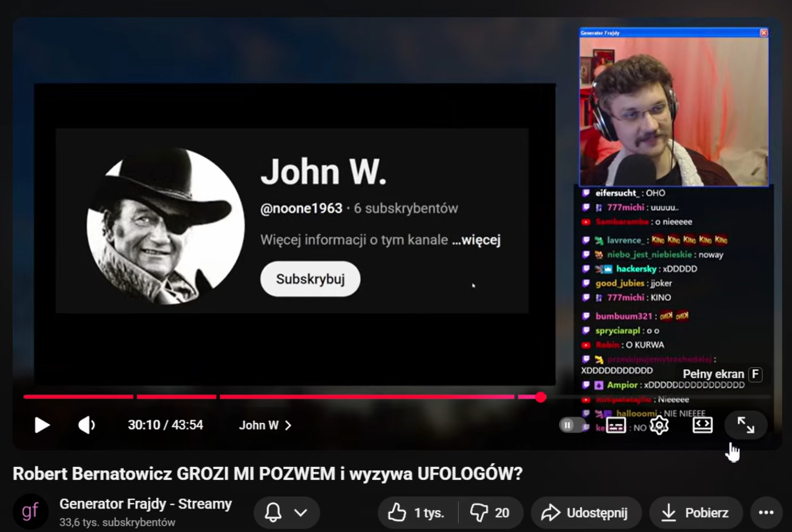
Task: Click the Udostępnij share button
Action: pyautogui.click(x=585, y=512)
